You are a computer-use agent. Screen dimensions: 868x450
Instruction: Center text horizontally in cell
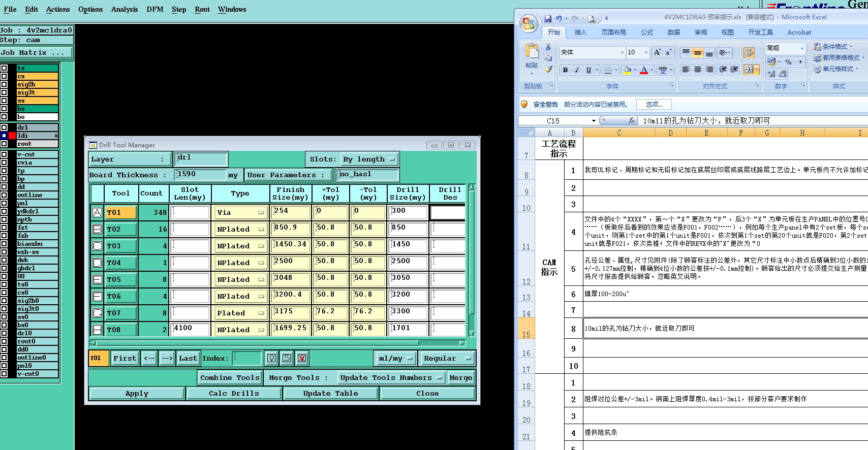click(x=698, y=70)
